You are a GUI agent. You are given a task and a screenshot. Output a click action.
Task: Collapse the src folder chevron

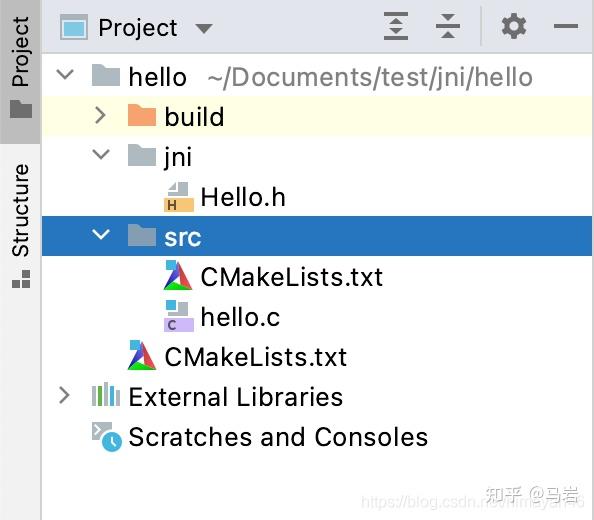[x=101, y=234]
